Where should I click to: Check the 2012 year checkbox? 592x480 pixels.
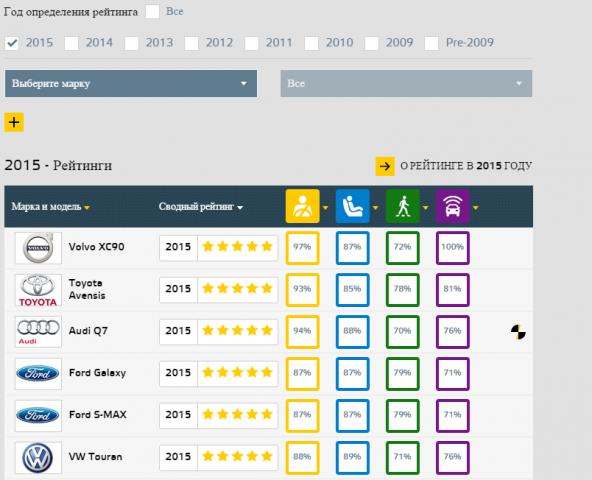[x=191, y=43]
